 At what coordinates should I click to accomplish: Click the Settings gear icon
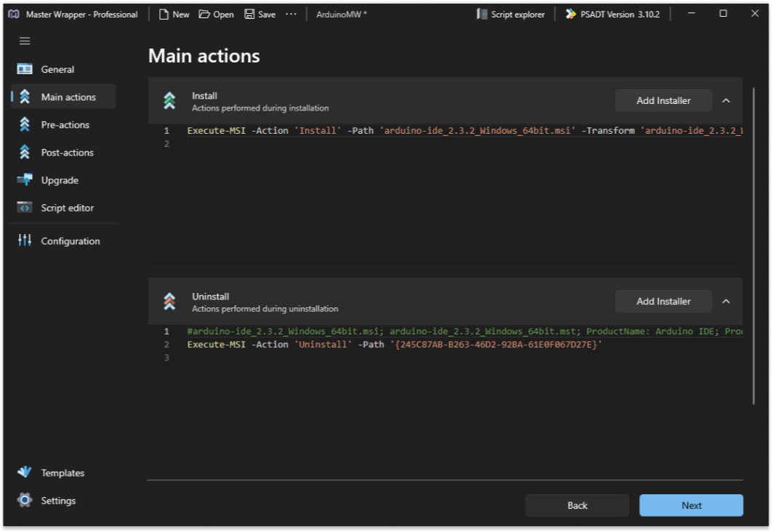point(25,500)
